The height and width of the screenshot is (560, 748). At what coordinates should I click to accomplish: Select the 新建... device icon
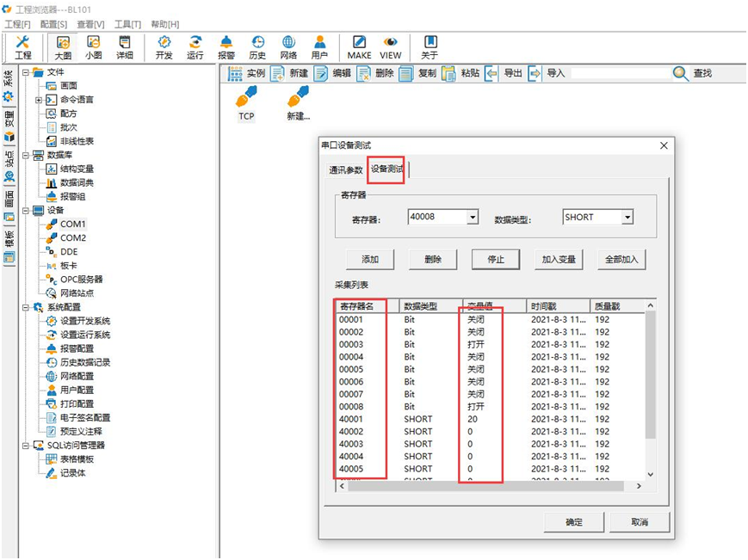point(298,103)
